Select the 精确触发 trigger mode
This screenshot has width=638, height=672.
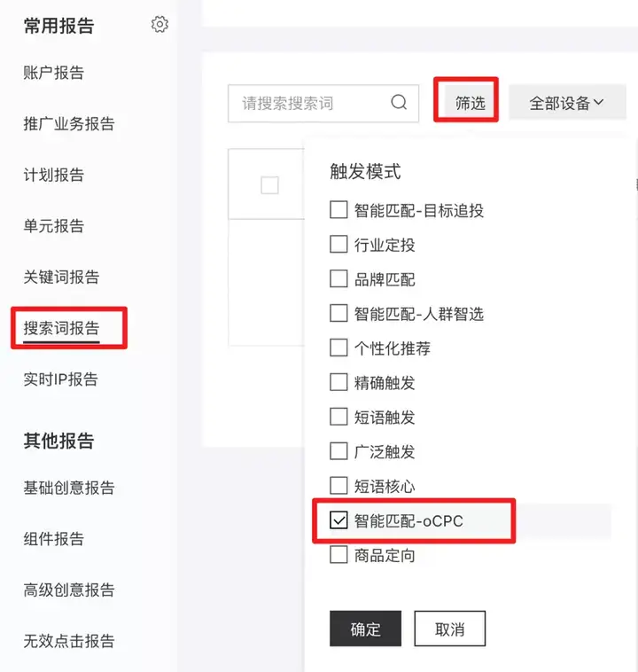point(338,382)
